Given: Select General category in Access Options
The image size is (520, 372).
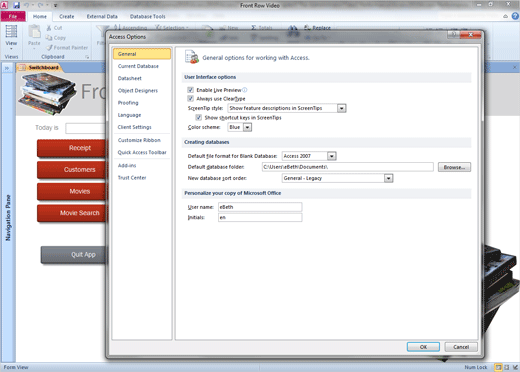Looking at the screenshot, I should pyautogui.click(x=142, y=54).
